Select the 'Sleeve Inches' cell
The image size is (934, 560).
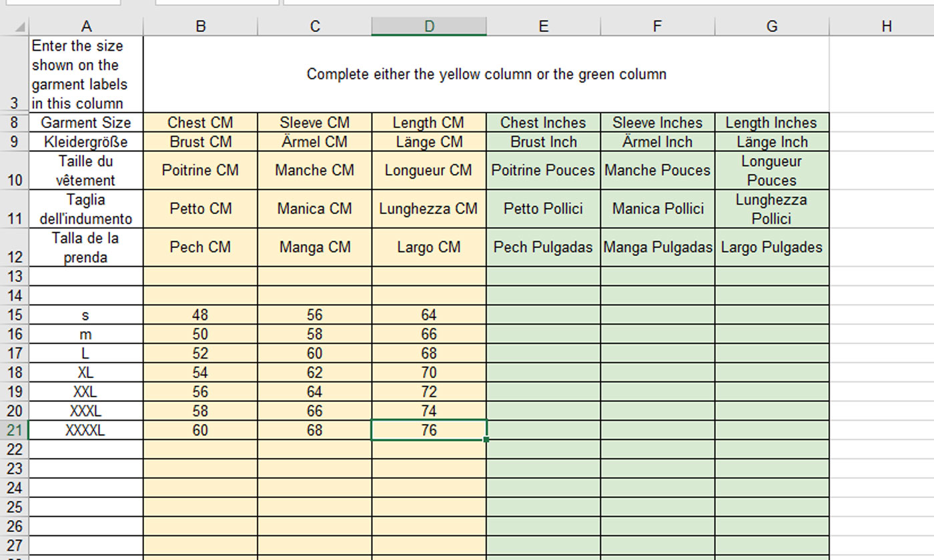point(657,123)
